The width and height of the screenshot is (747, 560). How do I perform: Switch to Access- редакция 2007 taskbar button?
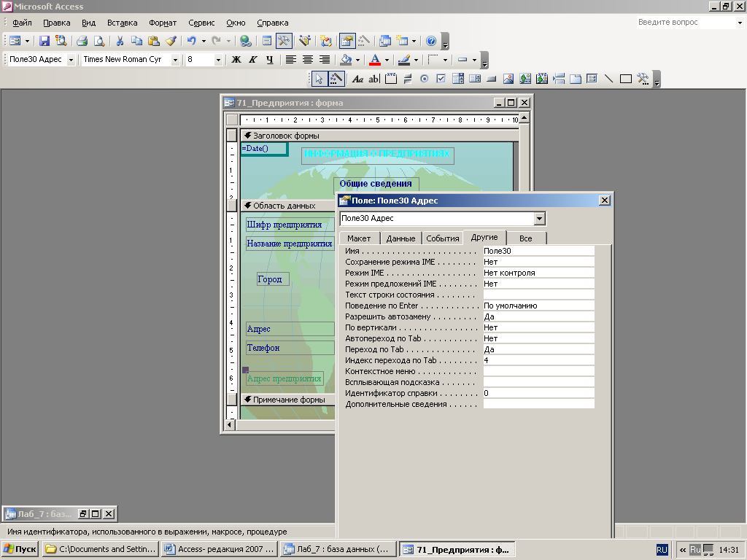[x=220, y=549]
